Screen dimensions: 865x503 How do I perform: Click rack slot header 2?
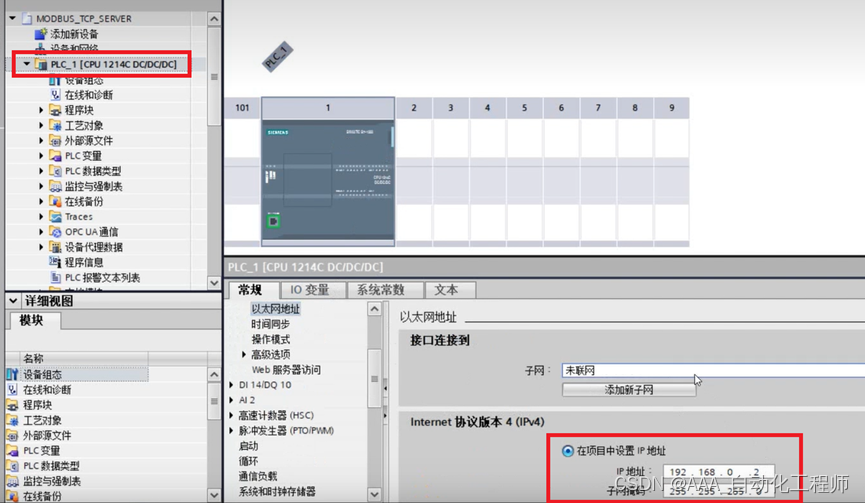tap(414, 108)
